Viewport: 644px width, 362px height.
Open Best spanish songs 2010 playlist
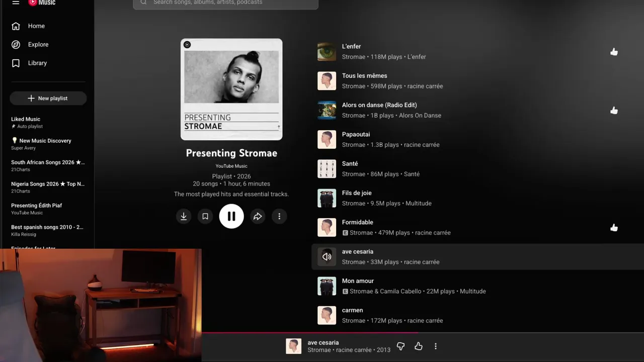click(x=48, y=231)
